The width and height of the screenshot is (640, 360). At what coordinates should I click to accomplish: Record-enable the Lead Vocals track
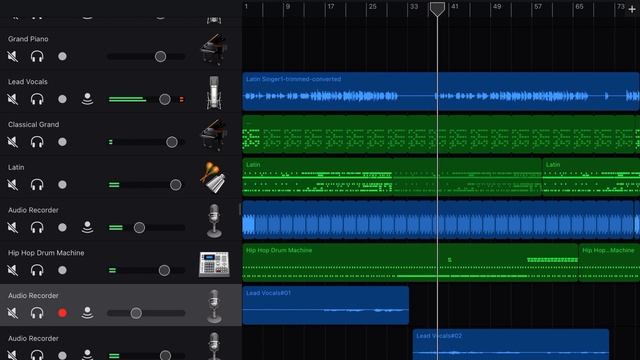[x=62, y=99]
